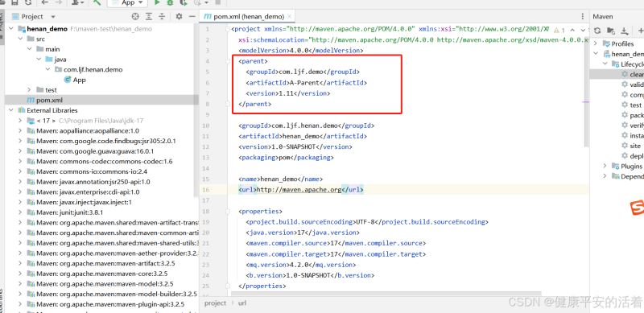Expand Profiles in the Maven panel

pyautogui.click(x=596, y=43)
